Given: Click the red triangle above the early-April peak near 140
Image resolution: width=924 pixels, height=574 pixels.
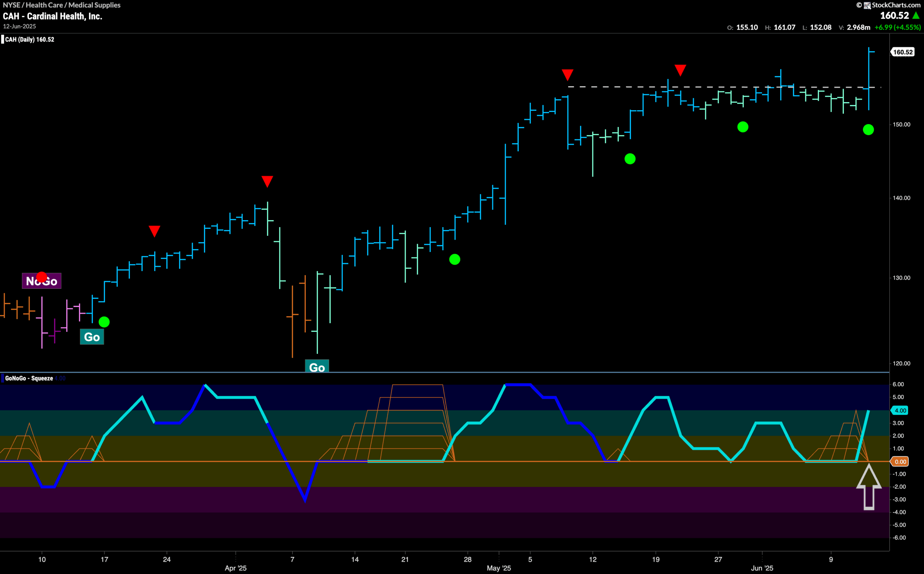Looking at the screenshot, I should click(267, 181).
